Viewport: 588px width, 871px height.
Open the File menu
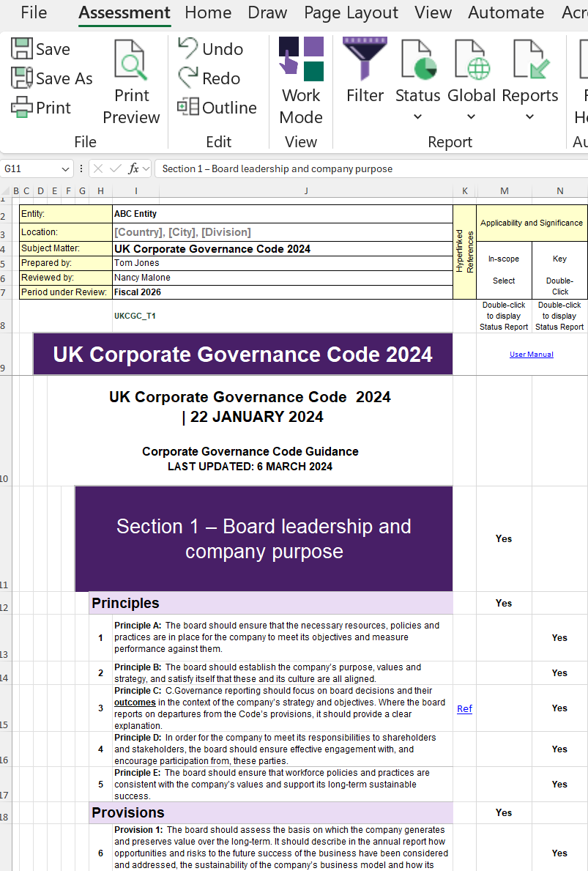pyautogui.click(x=34, y=12)
